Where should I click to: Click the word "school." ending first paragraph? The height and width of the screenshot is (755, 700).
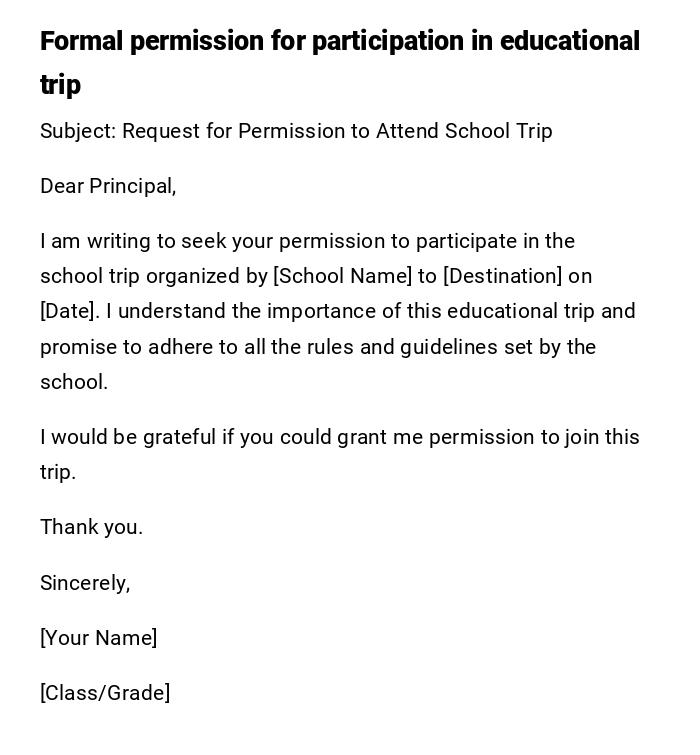pos(73,382)
